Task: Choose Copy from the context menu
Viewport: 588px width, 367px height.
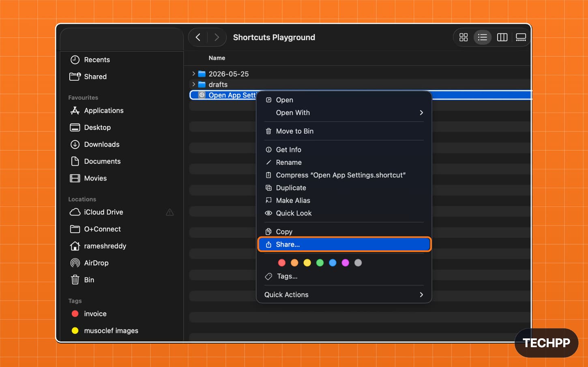Action: pyautogui.click(x=344, y=232)
